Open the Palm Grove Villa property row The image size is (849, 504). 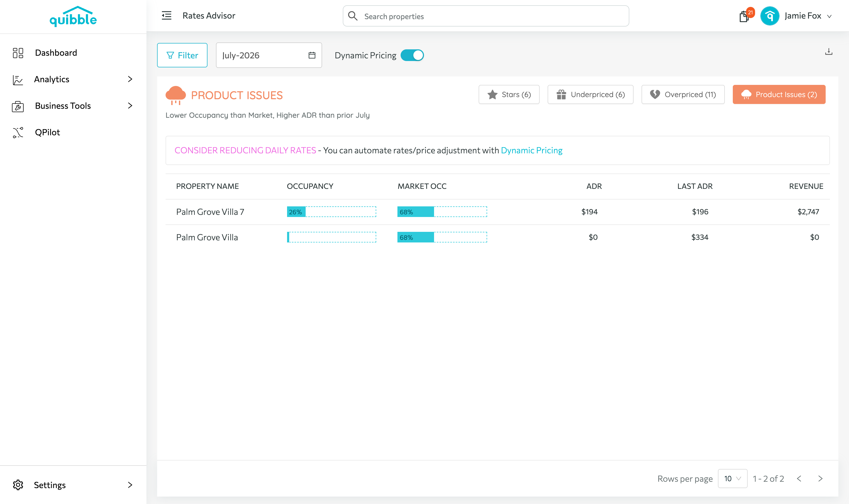[497, 237]
